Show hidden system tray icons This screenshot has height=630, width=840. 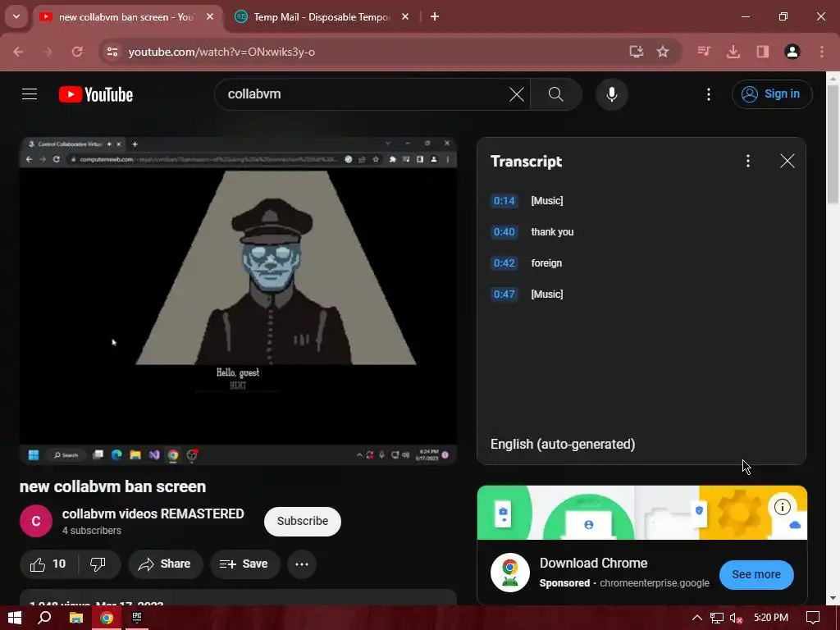[696, 618]
